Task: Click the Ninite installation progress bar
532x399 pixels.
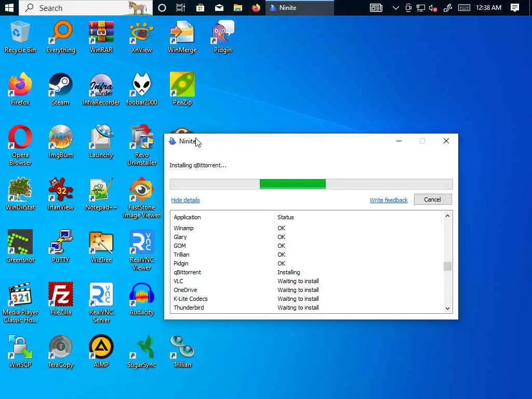Action: coord(311,184)
